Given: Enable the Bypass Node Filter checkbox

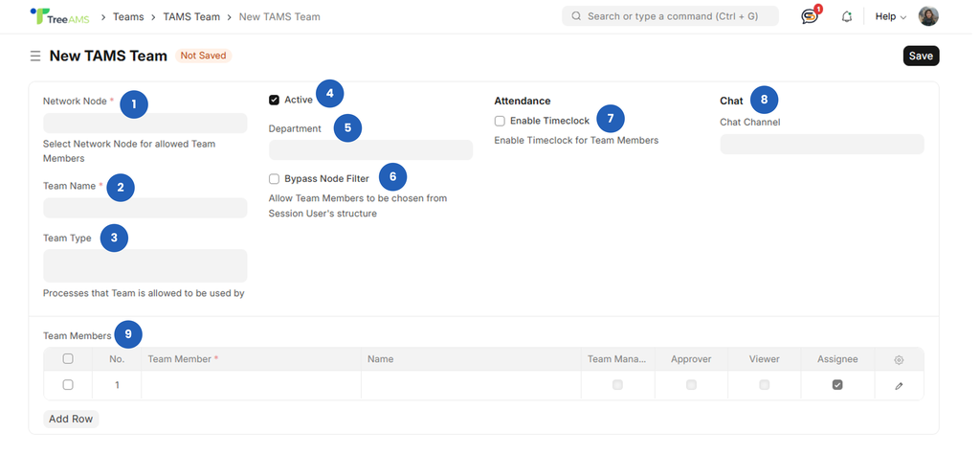Looking at the screenshot, I should tap(275, 178).
